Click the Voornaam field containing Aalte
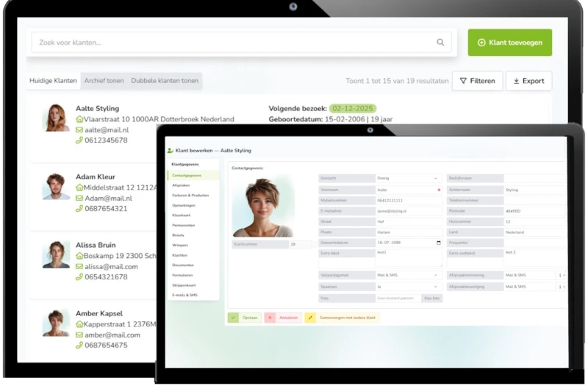The image size is (588, 392). [409, 190]
